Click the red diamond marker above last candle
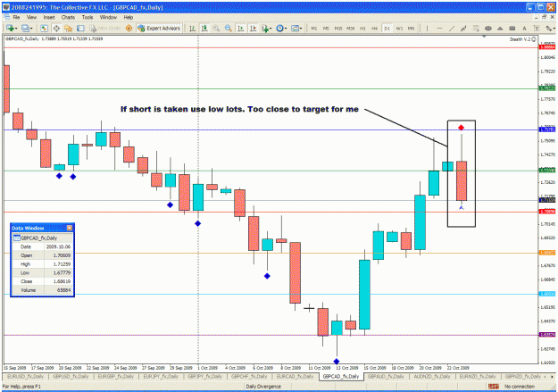This screenshot has width=558, height=392. click(x=462, y=128)
